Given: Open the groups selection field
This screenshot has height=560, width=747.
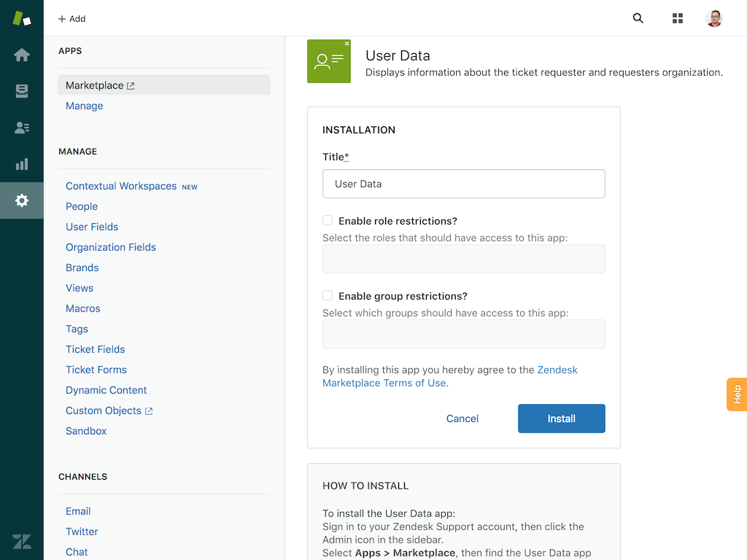Looking at the screenshot, I should 463,334.
